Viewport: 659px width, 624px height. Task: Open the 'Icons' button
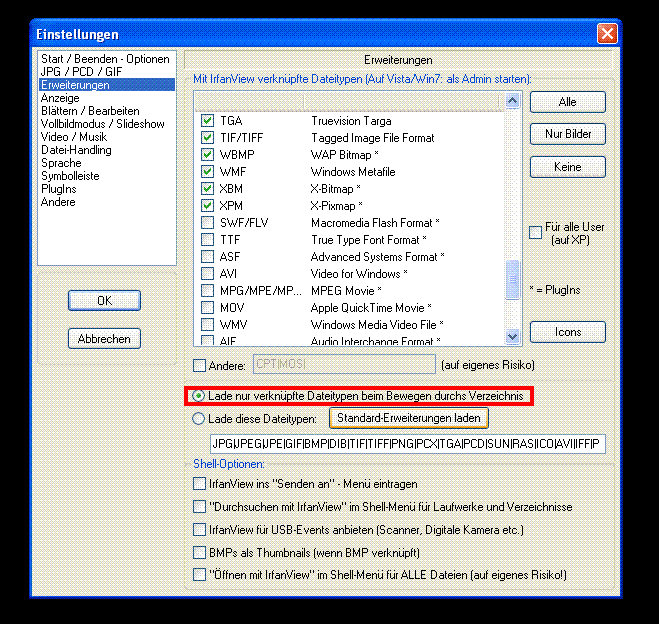tap(567, 332)
